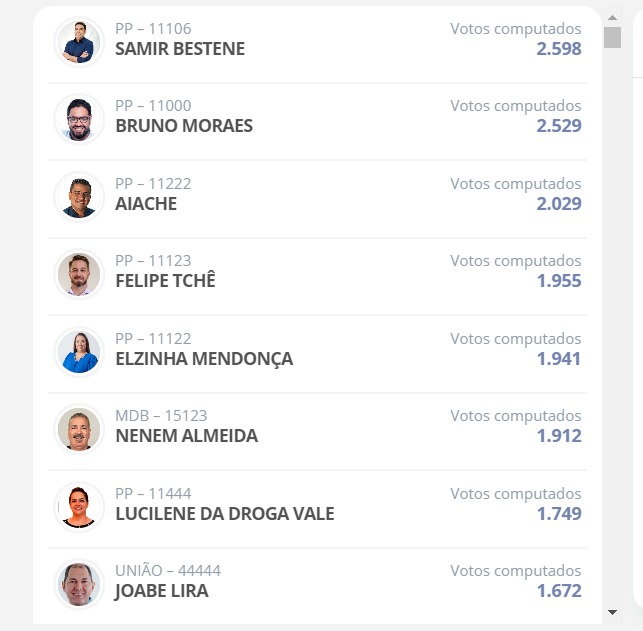Click the vertical scrollbar thumb
Image resolution: width=643 pixels, height=631 pixels.
[612, 37]
